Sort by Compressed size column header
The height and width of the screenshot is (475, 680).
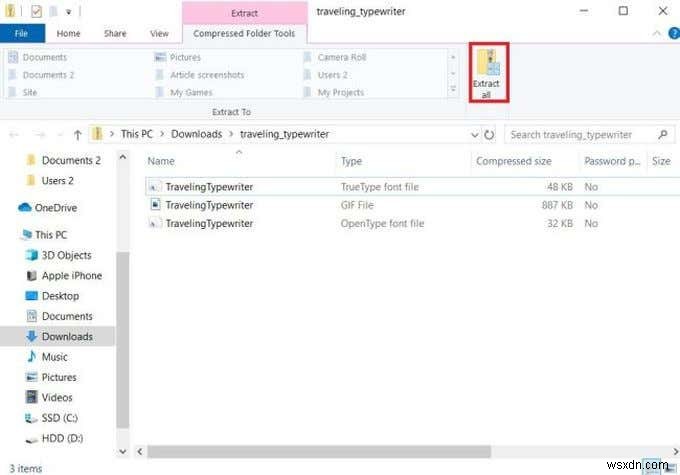pyautogui.click(x=513, y=161)
